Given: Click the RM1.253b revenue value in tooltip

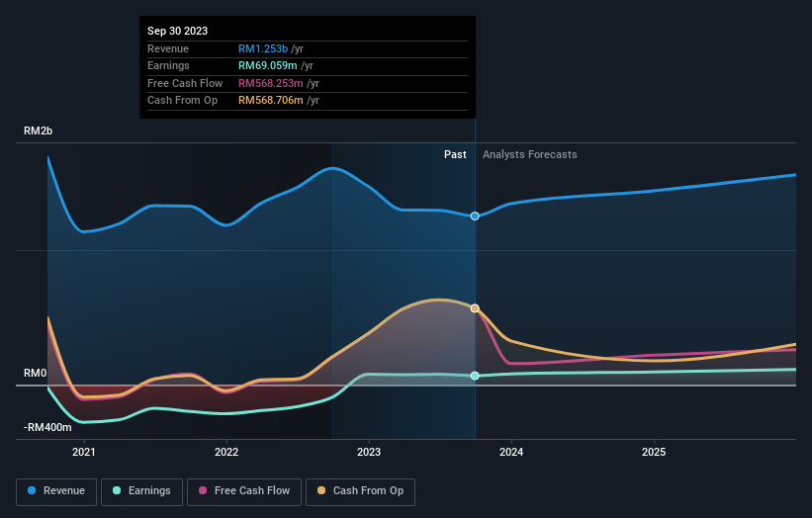Looking at the screenshot, I should point(263,48).
